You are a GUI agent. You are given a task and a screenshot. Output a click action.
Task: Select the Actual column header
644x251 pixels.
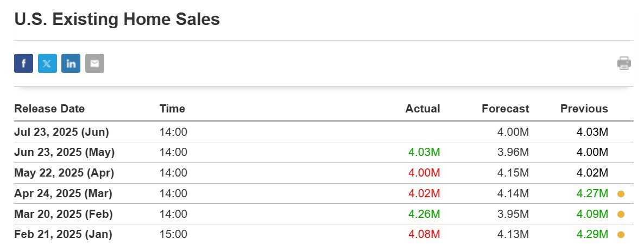422,109
